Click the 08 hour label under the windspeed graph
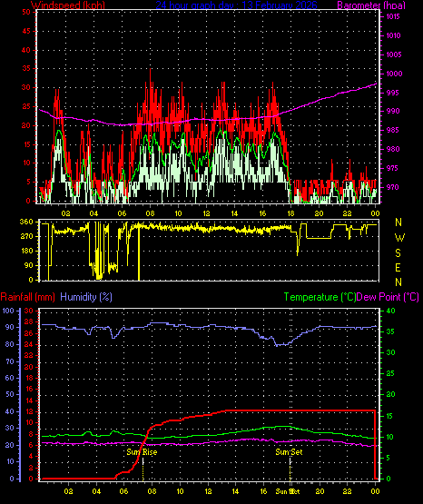Image resolution: width=423 pixels, height=504 pixels. [x=150, y=213]
